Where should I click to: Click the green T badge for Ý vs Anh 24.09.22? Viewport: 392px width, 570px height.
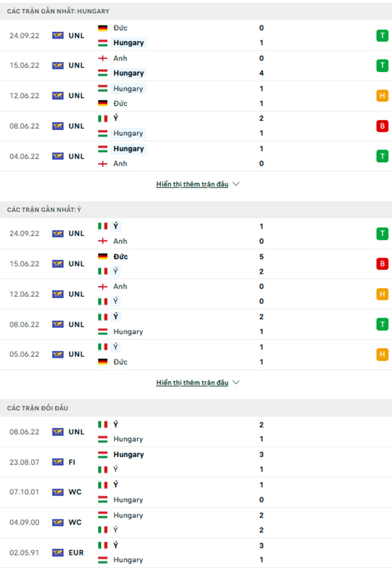[382, 234]
